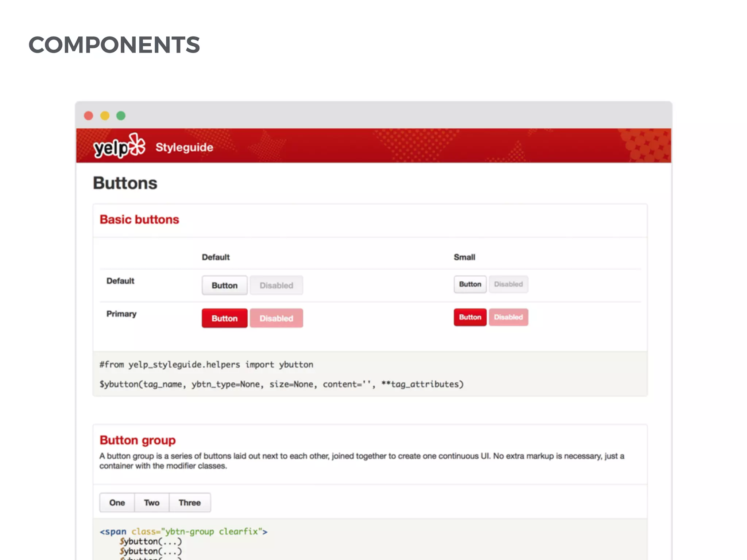Click the small red primary Button
This screenshot has width=747, height=560.
pyautogui.click(x=470, y=317)
